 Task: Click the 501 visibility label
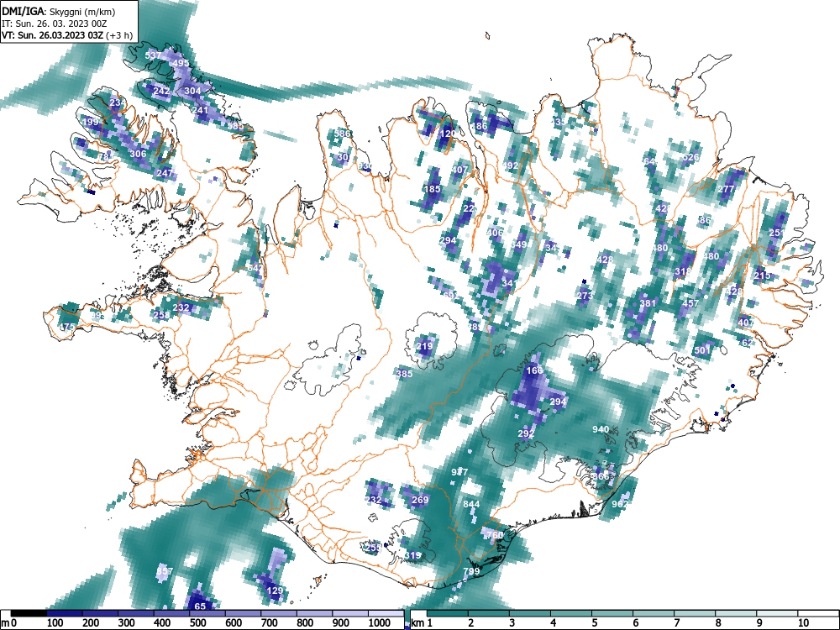tap(701, 350)
